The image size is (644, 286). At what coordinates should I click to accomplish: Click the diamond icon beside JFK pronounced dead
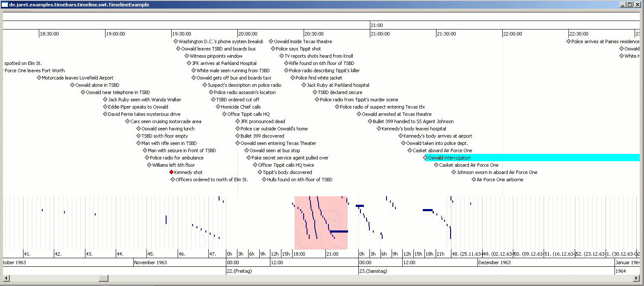pos(238,121)
